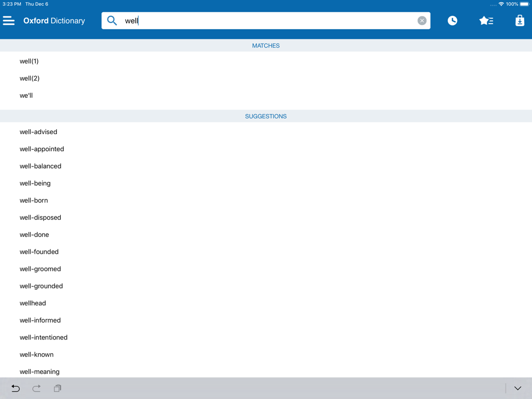
Task: Select well-disposed suggestion
Action: (x=265, y=218)
